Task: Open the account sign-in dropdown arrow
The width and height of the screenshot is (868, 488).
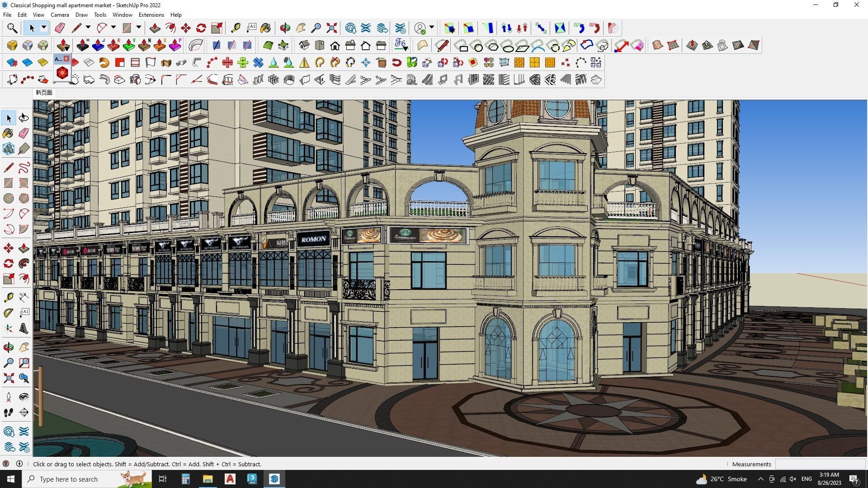Action: [432, 28]
